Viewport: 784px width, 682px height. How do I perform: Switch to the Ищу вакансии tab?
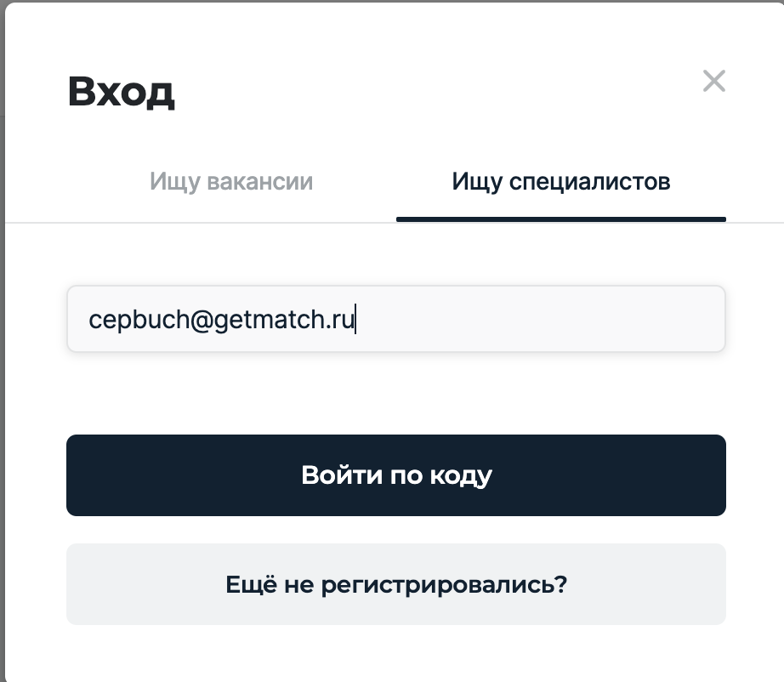tap(231, 181)
